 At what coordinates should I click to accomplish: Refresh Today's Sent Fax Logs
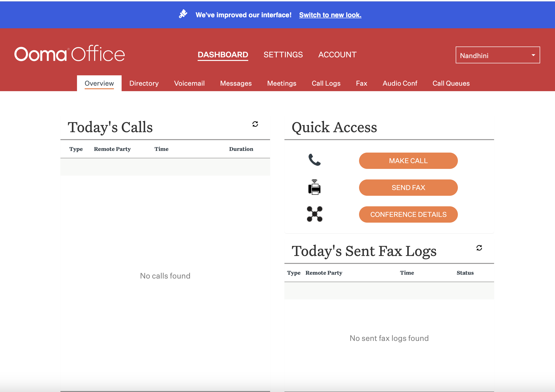pos(479,248)
